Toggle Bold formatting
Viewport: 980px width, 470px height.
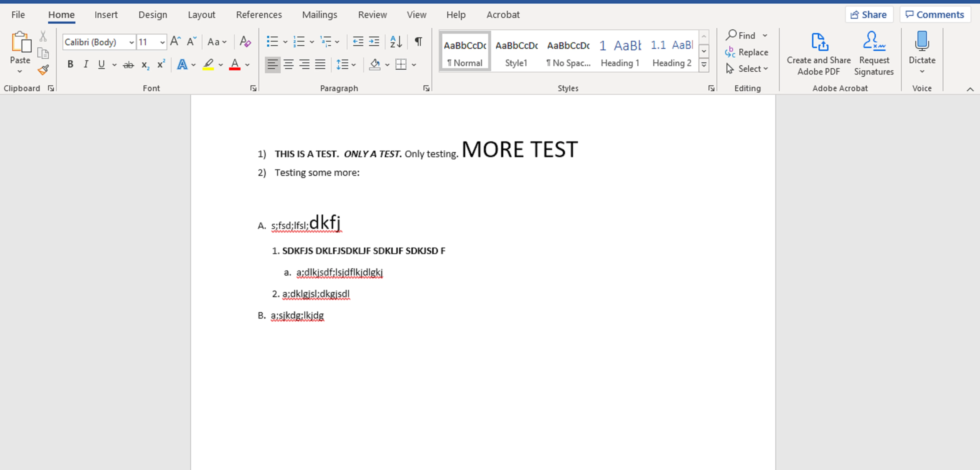70,65
